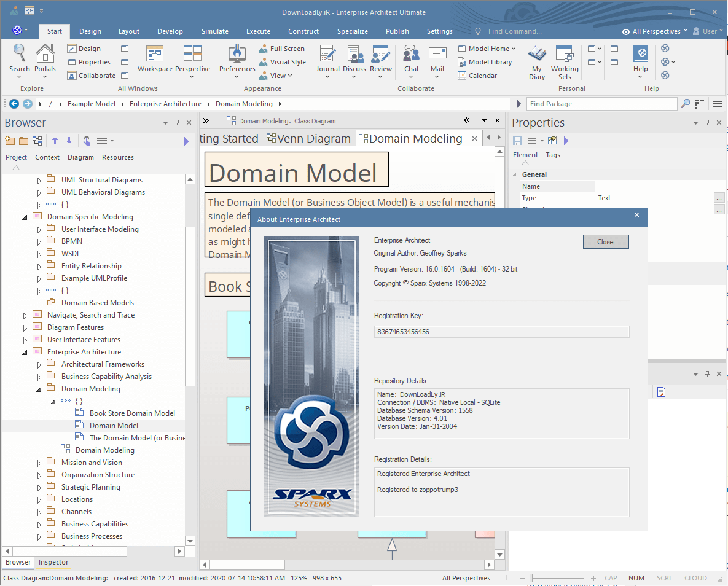This screenshot has width=728, height=586.
Task: Select Book Store Domain Model in the tree
Action: pos(132,413)
